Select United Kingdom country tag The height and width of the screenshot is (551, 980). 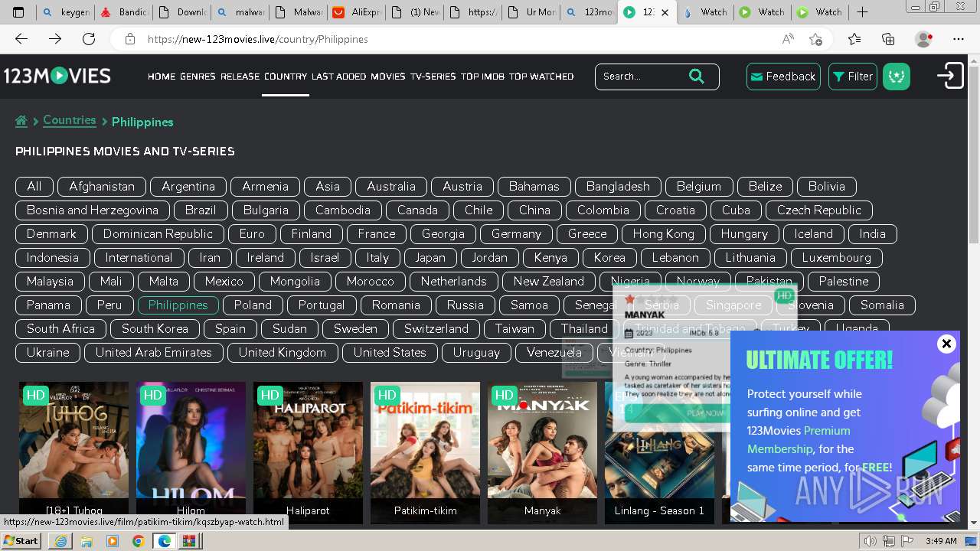coord(283,353)
